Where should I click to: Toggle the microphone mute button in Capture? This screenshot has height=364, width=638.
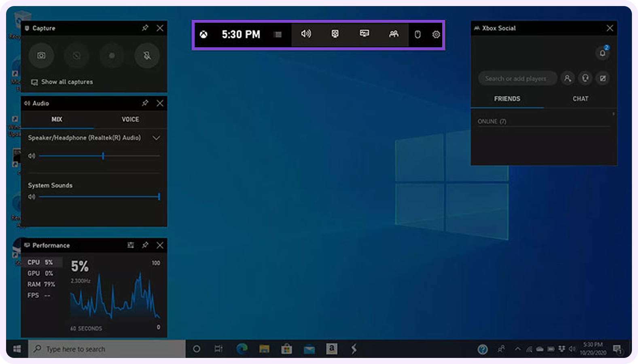(147, 55)
